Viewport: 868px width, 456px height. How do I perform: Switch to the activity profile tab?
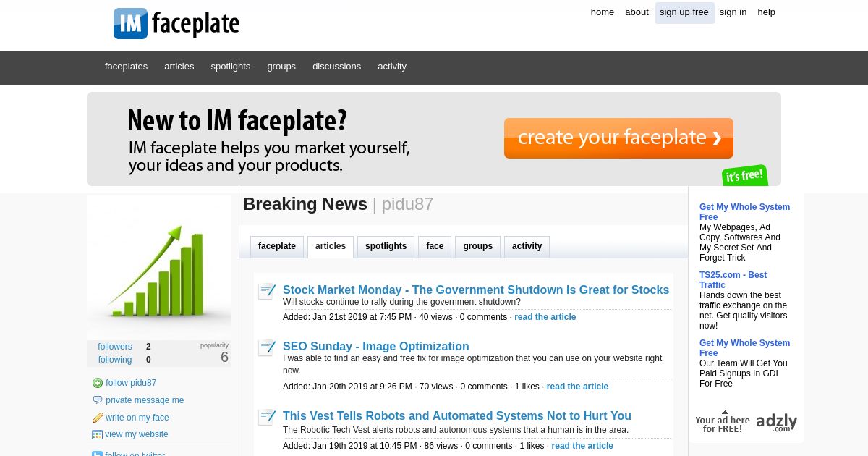pyautogui.click(x=527, y=247)
